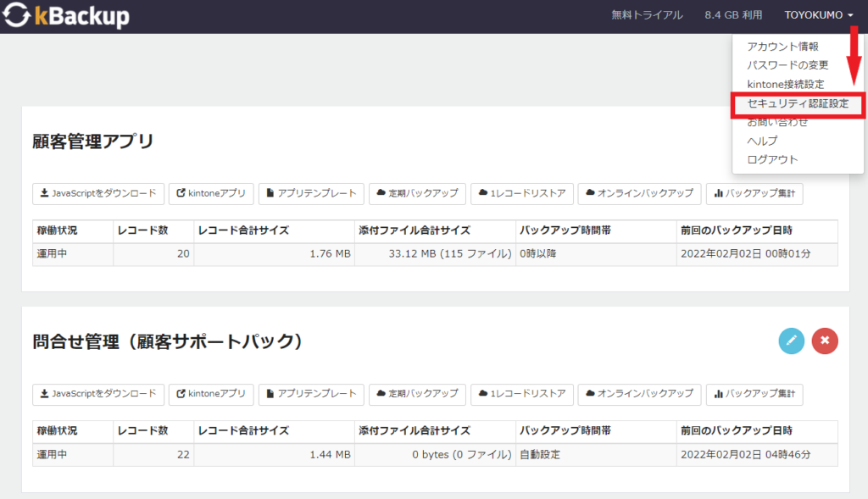Viewport: 868px width, 499px height.
Task: Click the 無料トライアル link
Action: 647,15
